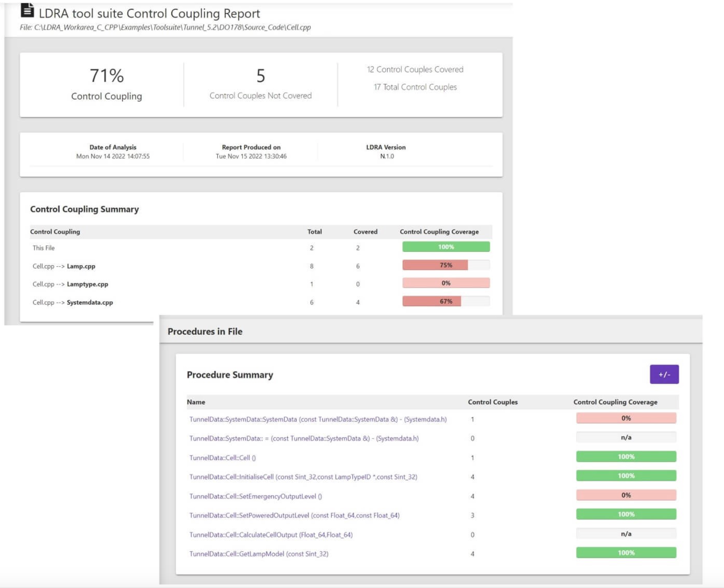Click the 'Control Coupling Coverage' summary column header
This screenshot has width=724, height=588.
439,232
